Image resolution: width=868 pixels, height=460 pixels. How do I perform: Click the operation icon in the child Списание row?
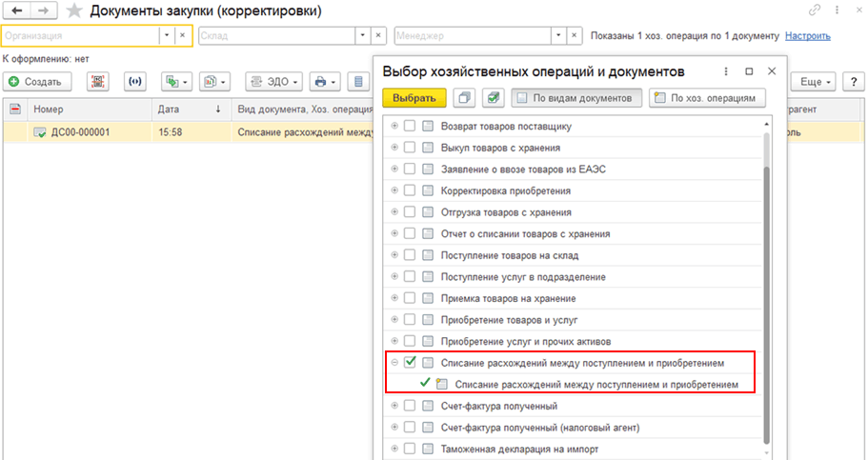pyautogui.click(x=441, y=384)
